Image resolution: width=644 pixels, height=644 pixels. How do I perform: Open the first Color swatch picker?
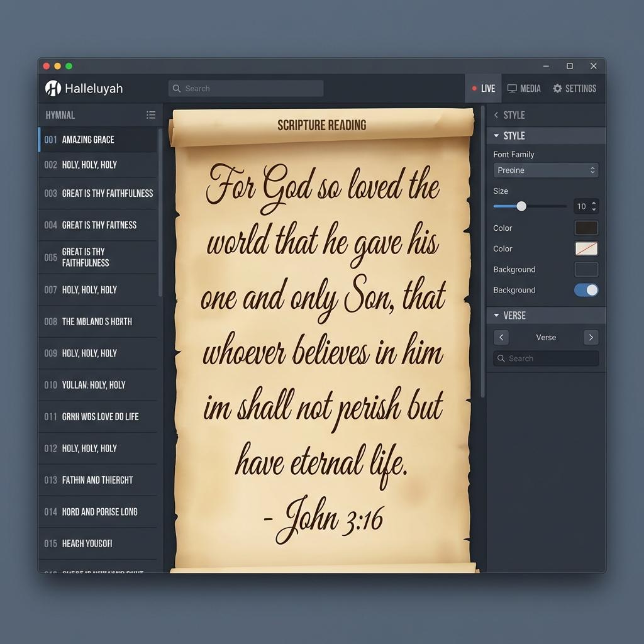pyautogui.click(x=586, y=228)
